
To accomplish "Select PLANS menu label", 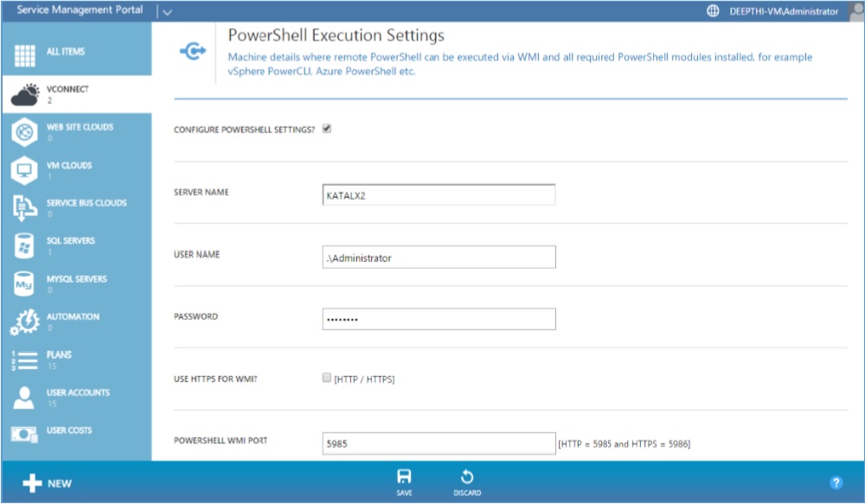I will pyautogui.click(x=59, y=354).
